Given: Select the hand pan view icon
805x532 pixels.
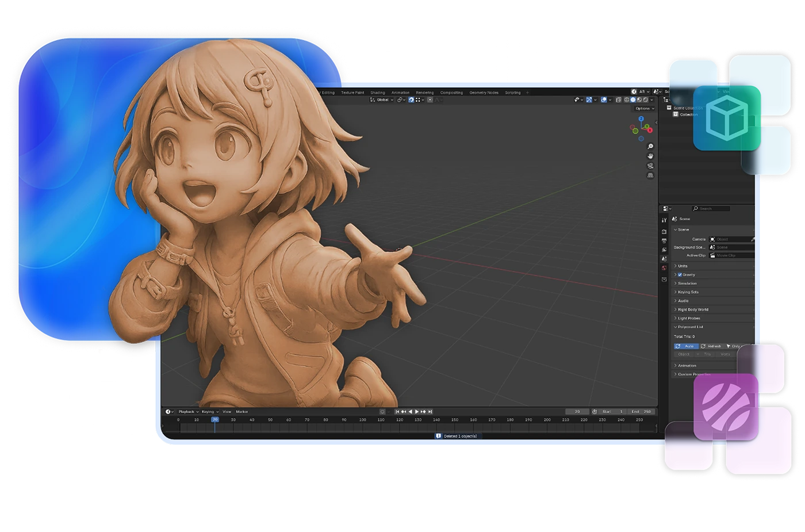Looking at the screenshot, I should click(650, 156).
